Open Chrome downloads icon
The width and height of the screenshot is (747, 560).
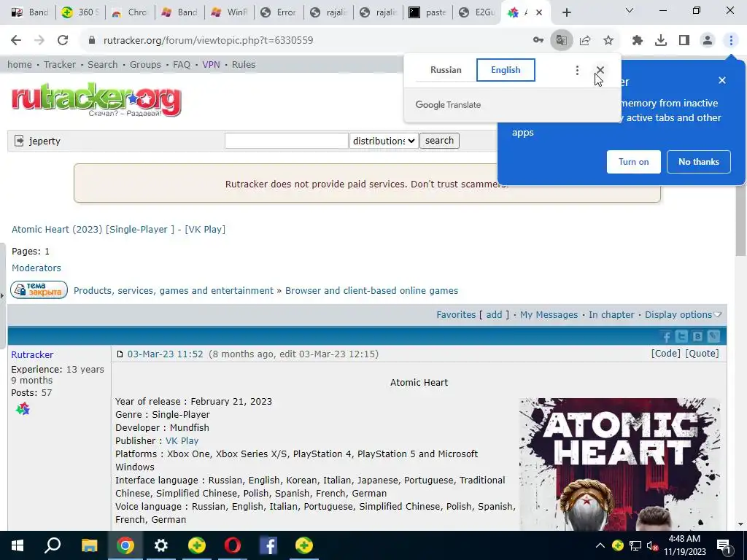point(661,41)
